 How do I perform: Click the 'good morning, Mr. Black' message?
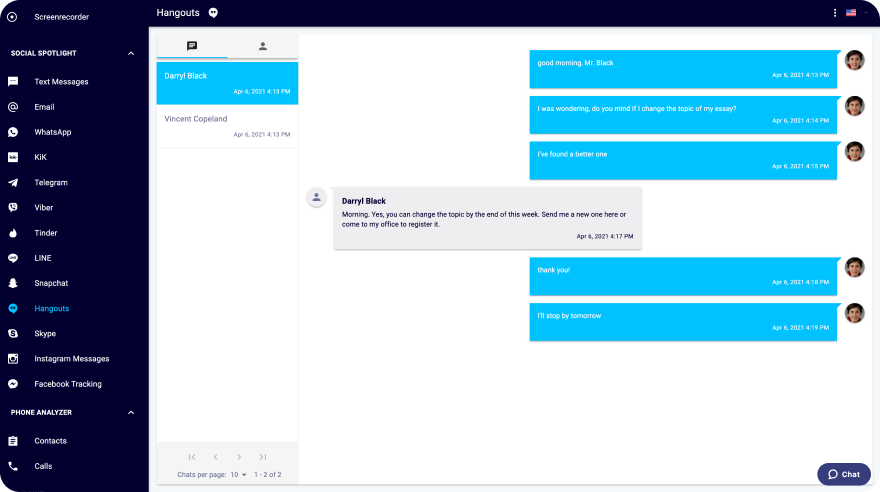(x=683, y=69)
